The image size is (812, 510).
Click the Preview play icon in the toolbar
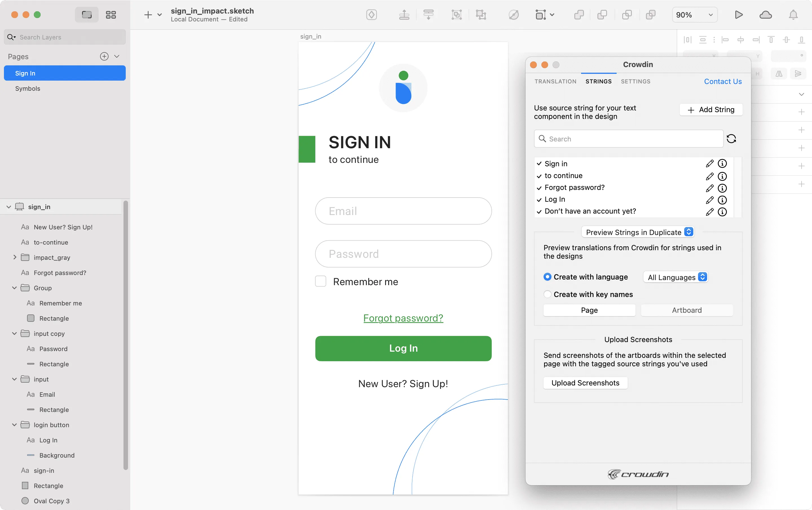(738, 15)
